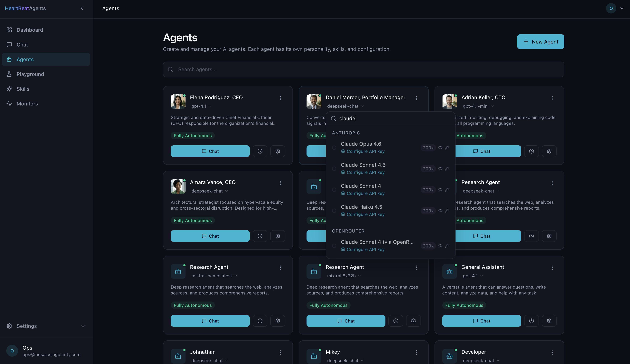
Task: Open settings gear on Adrian Keller card
Action: click(x=549, y=151)
